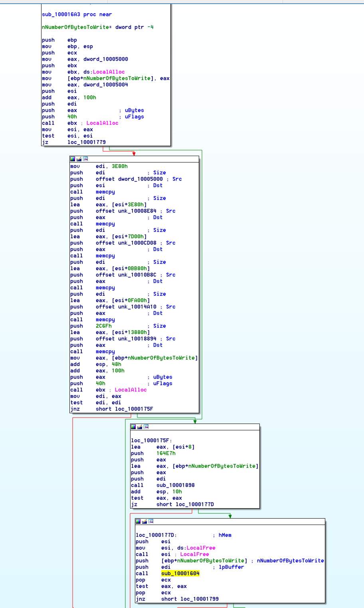Image resolution: width=364 pixels, height=608 pixels.
Task: Set node color for the loc_1000175F block
Action: 133,427
